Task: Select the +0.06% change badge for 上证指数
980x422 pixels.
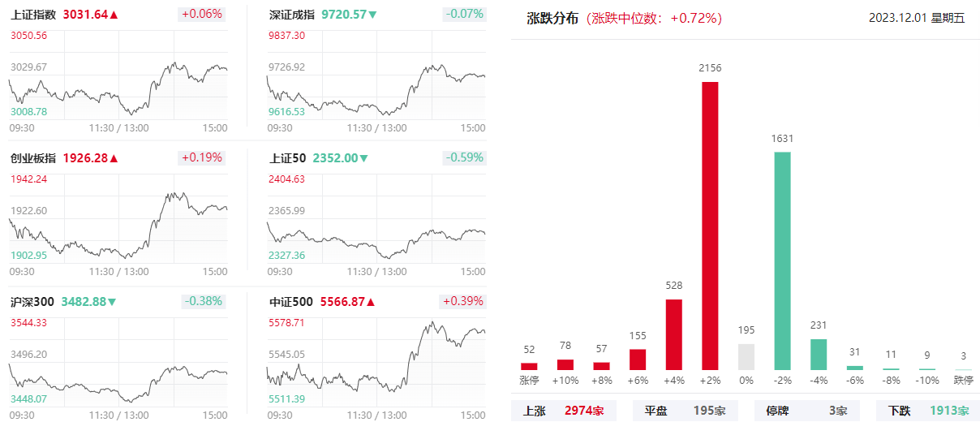Action: pos(201,15)
